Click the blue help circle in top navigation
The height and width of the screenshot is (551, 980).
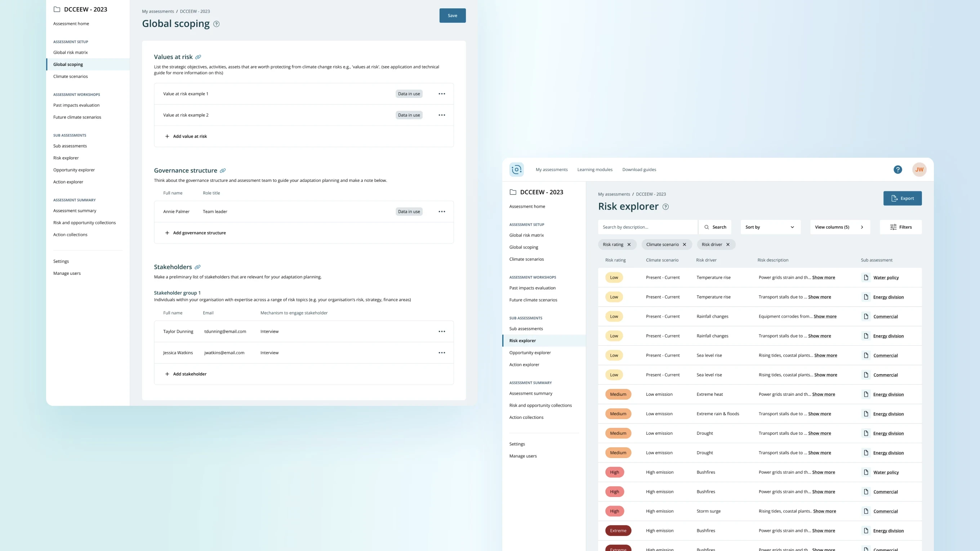898,170
